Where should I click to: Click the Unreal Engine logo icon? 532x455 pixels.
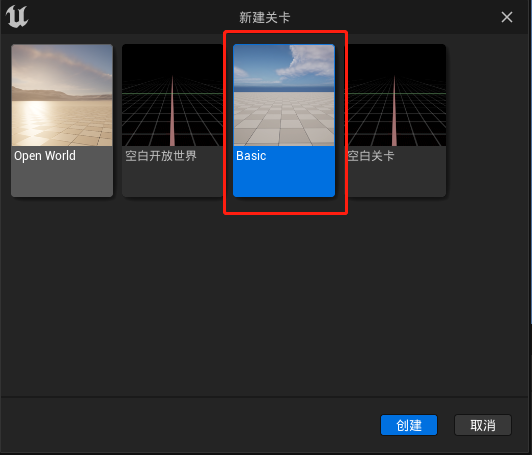click(17, 16)
